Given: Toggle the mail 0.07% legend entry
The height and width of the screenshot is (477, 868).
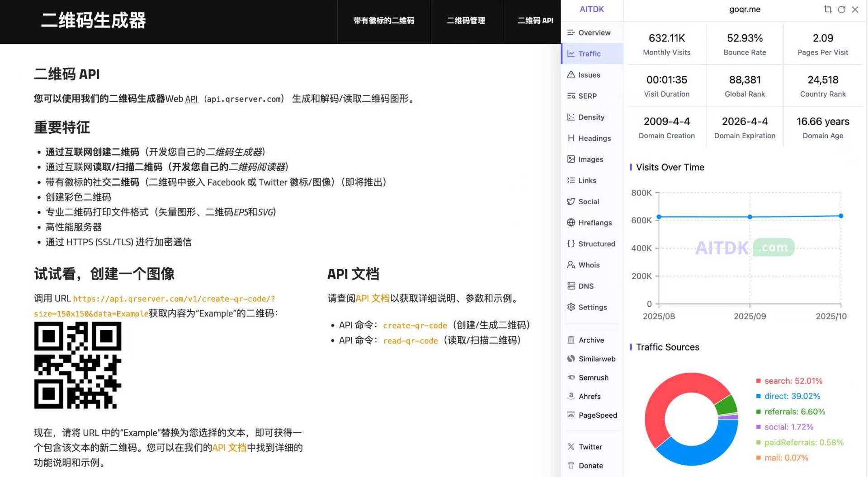Looking at the screenshot, I should [x=782, y=458].
